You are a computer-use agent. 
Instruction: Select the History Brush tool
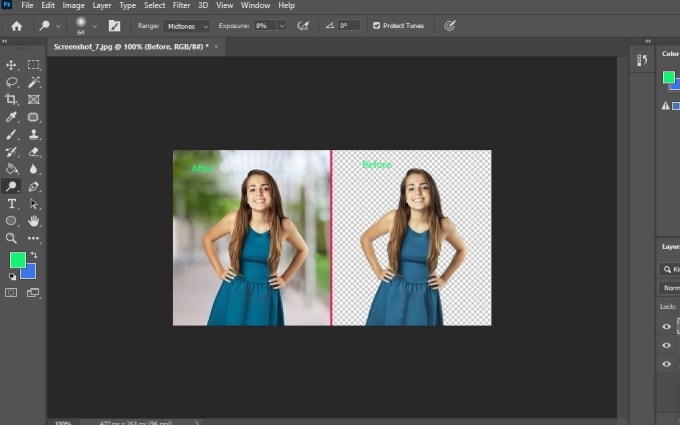click(11, 152)
